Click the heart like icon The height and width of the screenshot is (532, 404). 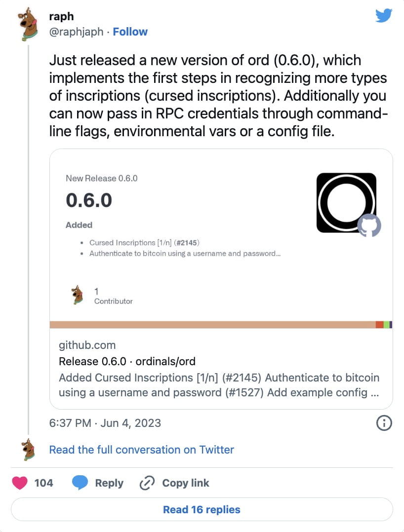(x=20, y=483)
